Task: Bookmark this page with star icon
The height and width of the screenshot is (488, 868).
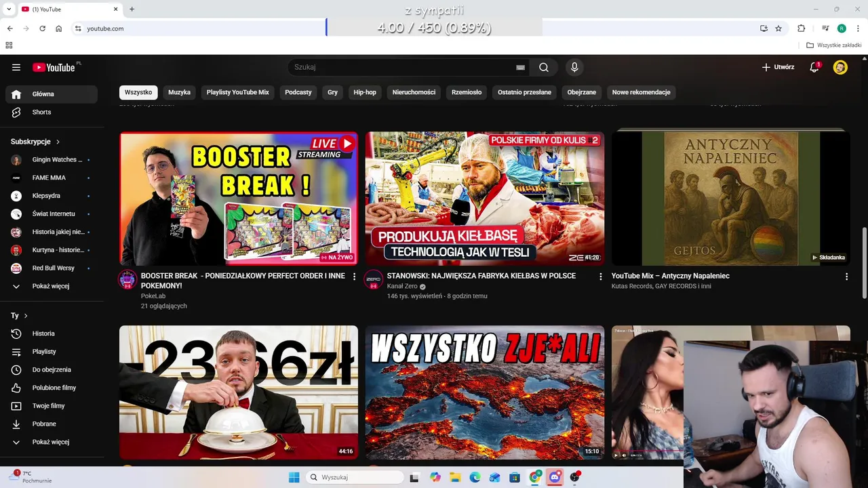Action: coord(778,28)
